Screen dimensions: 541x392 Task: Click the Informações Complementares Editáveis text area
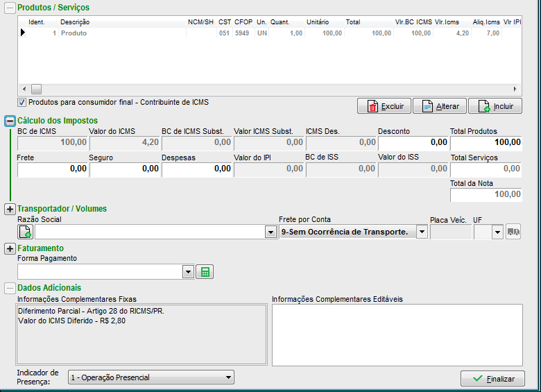397,334
